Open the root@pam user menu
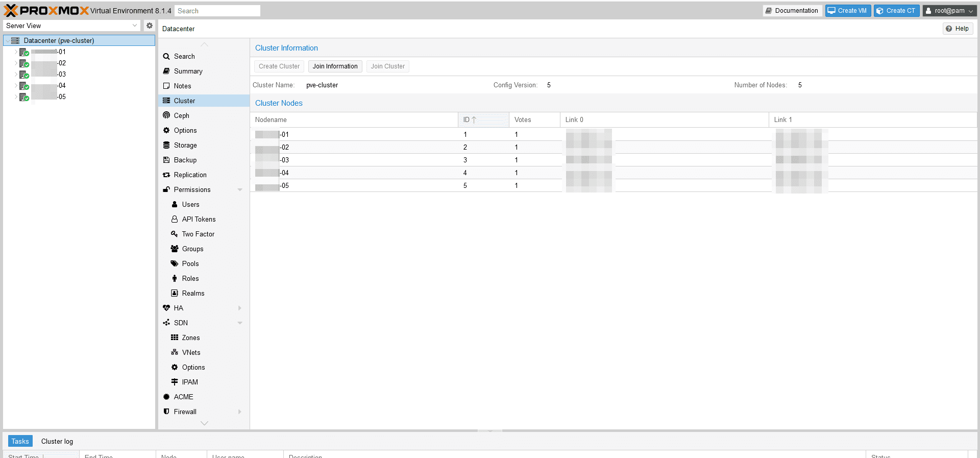 click(x=949, y=11)
